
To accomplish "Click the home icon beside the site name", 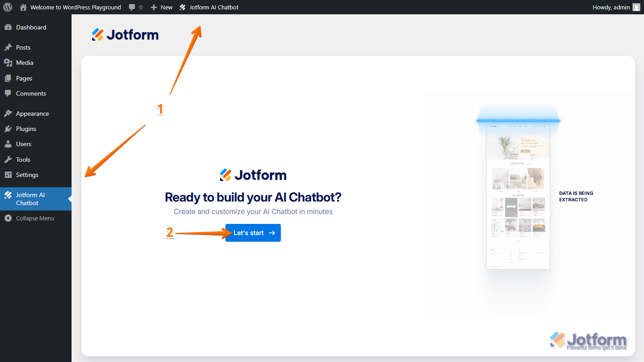I will [24, 7].
